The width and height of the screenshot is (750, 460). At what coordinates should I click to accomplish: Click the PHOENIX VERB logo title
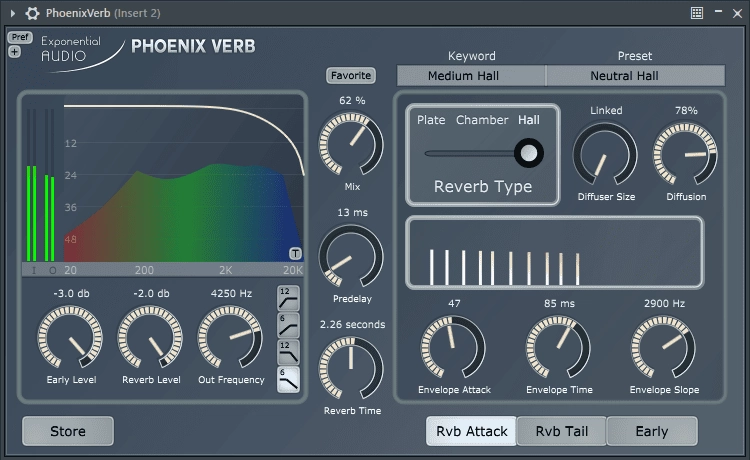tap(193, 46)
